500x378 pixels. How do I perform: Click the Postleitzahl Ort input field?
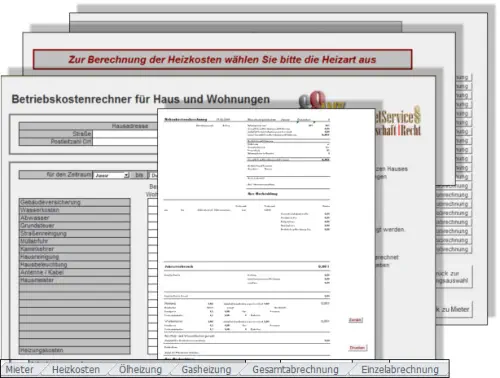125,142
